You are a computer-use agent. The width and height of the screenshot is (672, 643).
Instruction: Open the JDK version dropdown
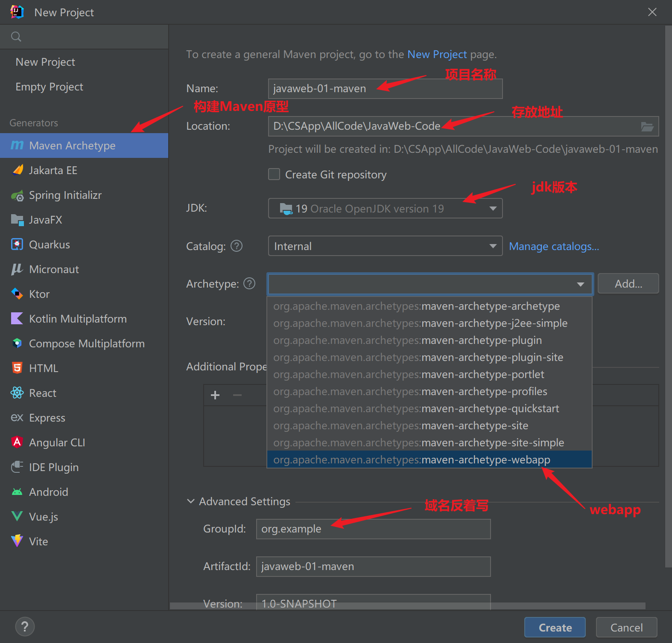pos(385,209)
